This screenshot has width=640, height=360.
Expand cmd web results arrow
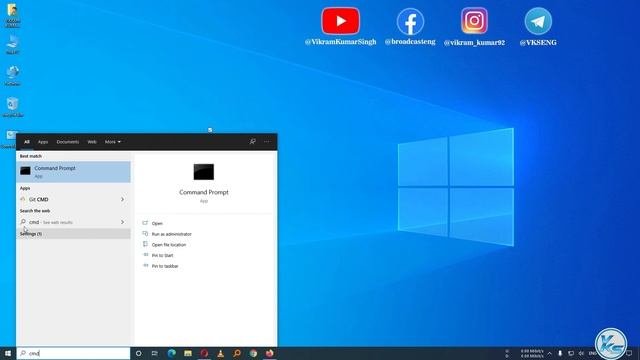click(x=122, y=222)
